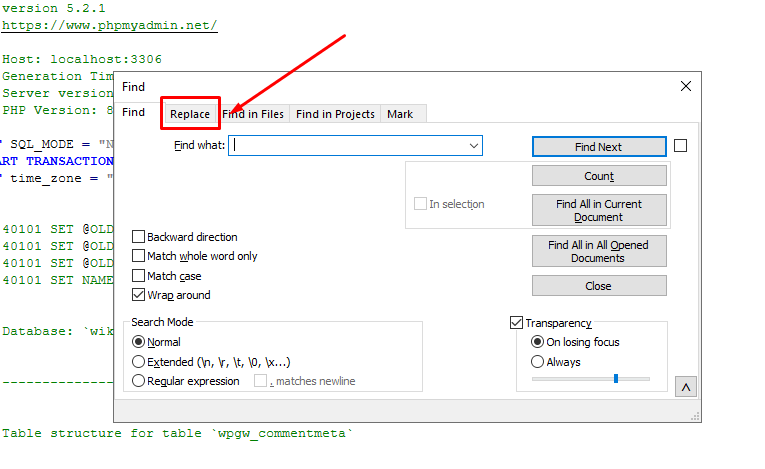
Task: Enable Backward direction checkbox
Action: click(x=139, y=237)
